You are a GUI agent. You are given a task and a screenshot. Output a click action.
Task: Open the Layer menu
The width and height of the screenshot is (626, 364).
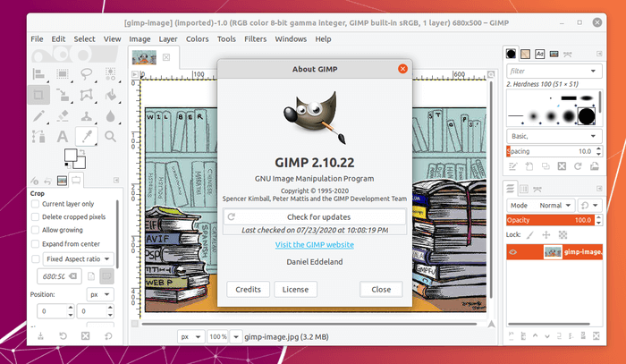coord(168,39)
